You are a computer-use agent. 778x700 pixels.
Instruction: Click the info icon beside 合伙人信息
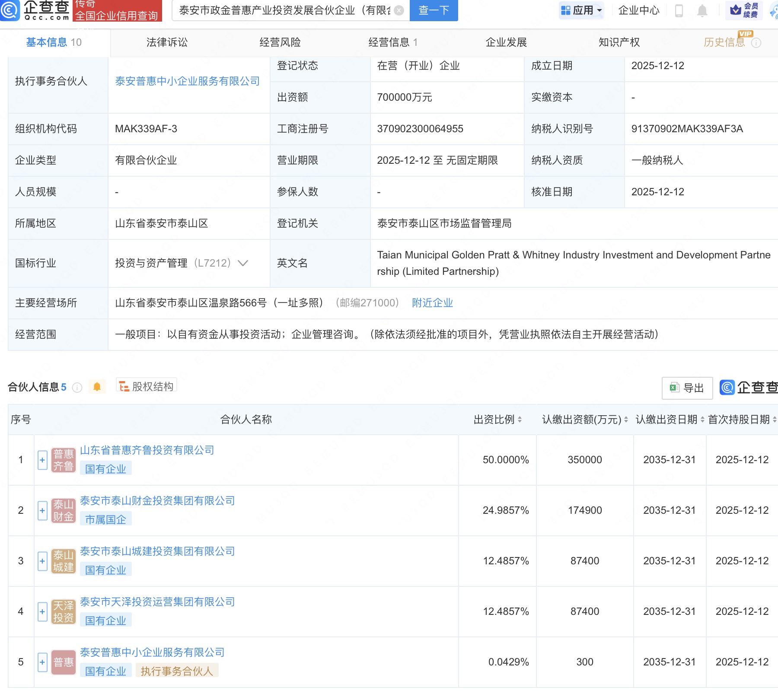[x=77, y=388]
